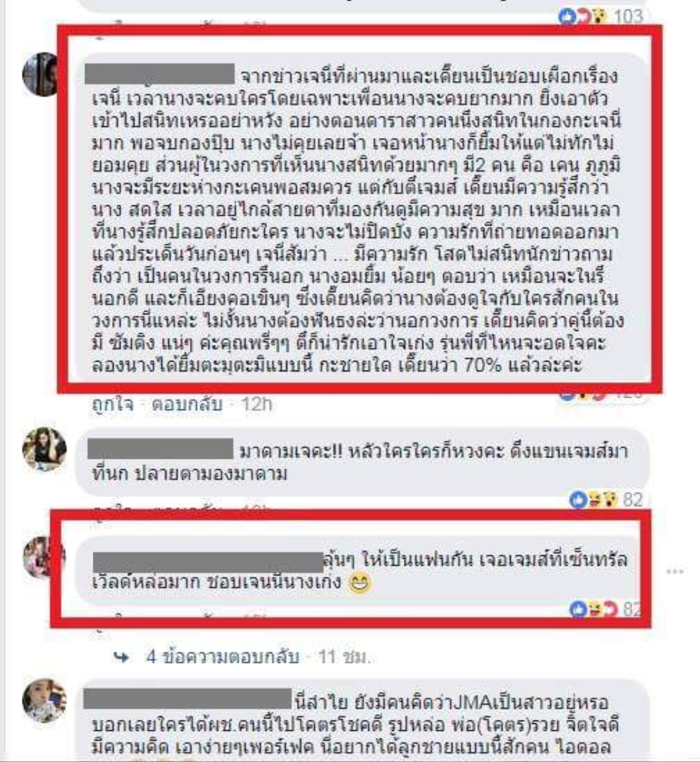700x762 pixels.
Task: Click the hidden name before ลุ้นๆ ให้เป็นแฟนกัน
Action: (208, 562)
